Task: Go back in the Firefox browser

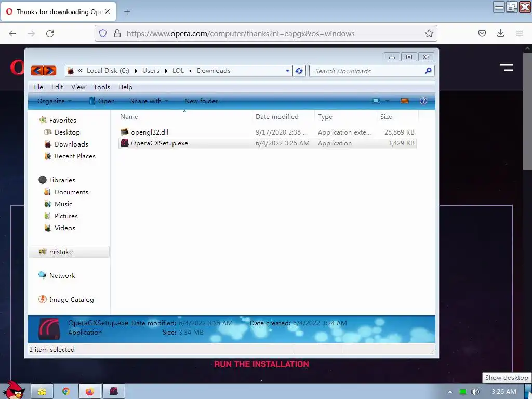Action: [x=12, y=33]
